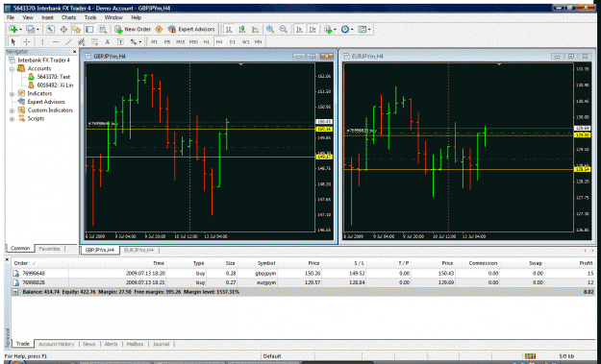Image resolution: width=601 pixels, height=364 pixels.
Task: Open the Profiles toolbar icon
Action: pyautogui.click(x=30, y=30)
